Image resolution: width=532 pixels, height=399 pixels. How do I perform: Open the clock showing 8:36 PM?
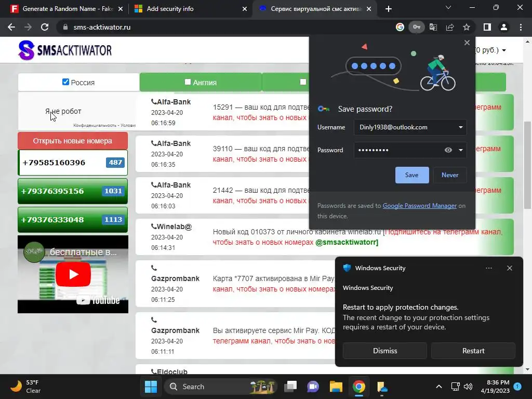(x=495, y=387)
